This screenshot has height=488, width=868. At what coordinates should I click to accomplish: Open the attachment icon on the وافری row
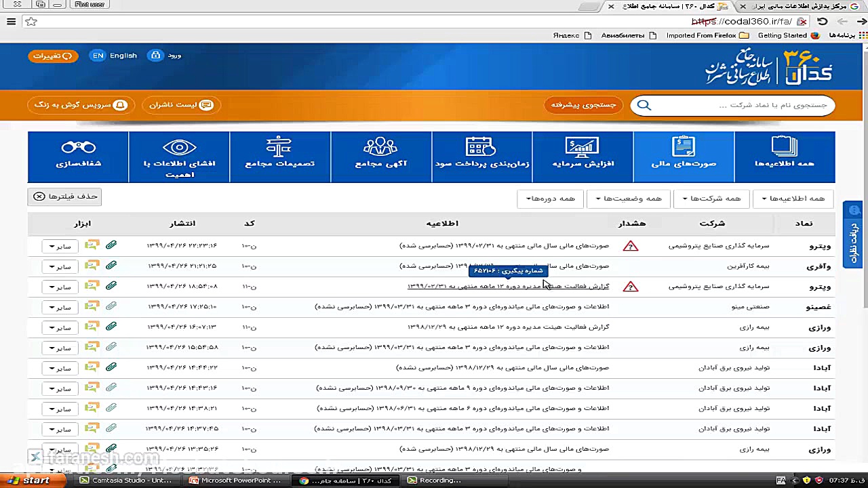[x=111, y=265]
